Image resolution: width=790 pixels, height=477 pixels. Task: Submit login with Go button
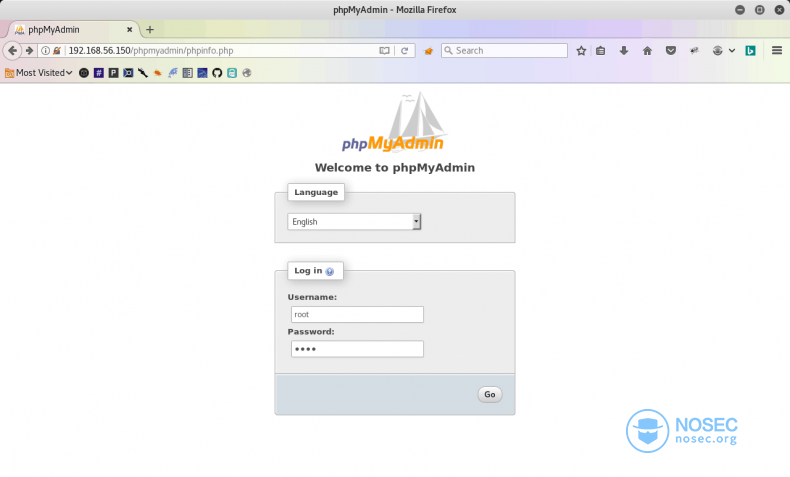coord(490,394)
